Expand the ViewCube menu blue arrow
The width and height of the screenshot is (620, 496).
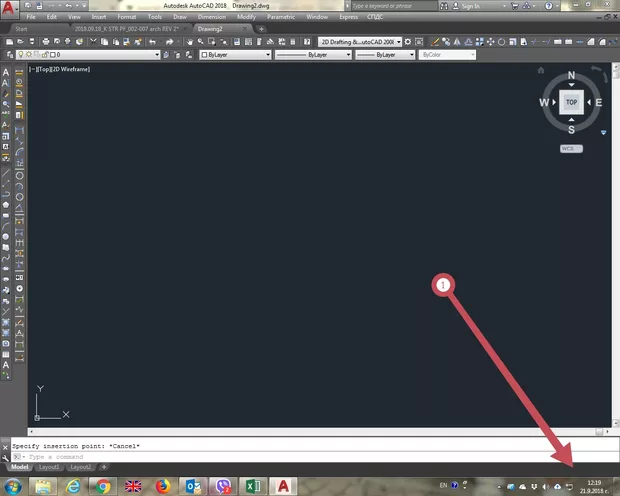(x=603, y=133)
